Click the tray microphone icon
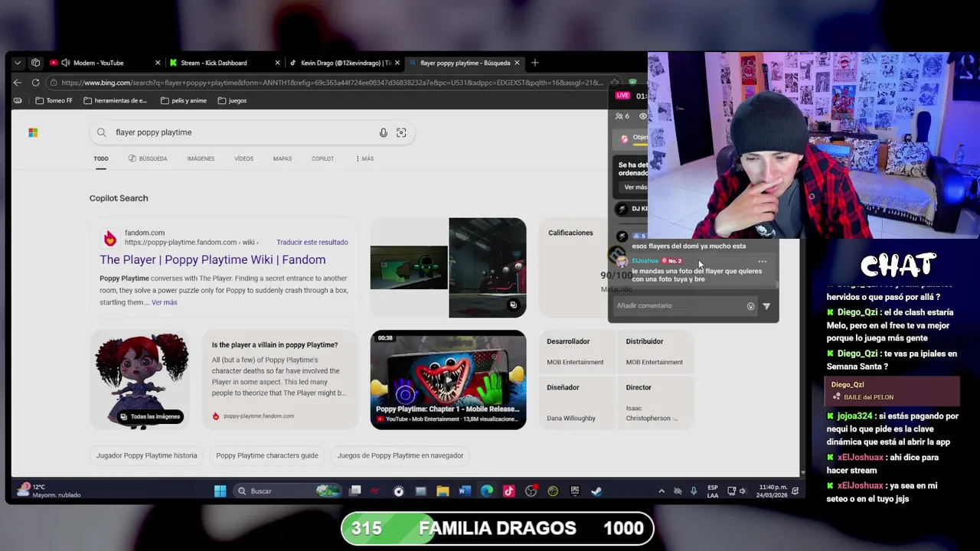Image resolution: width=980 pixels, height=551 pixels. (694, 491)
